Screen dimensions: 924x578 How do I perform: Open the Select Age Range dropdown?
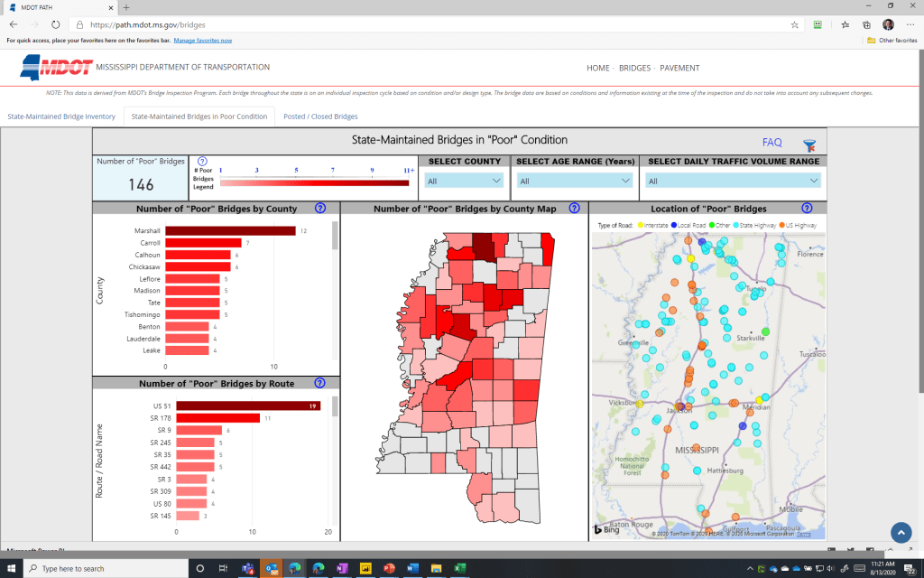coord(575,181)
